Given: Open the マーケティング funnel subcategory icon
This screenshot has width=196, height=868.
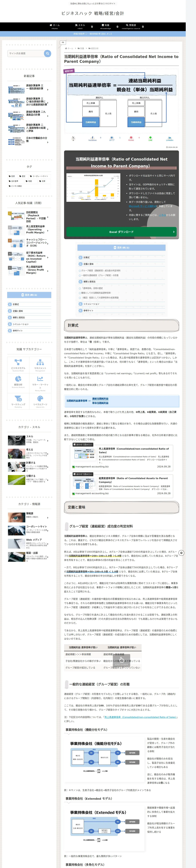Looking at the screenshot, I should pos(18,402).
